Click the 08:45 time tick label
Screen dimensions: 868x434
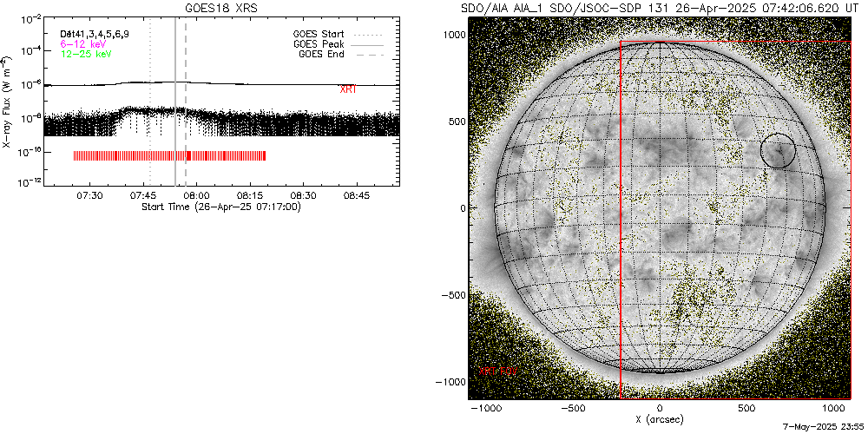click(x=357, y=196)
